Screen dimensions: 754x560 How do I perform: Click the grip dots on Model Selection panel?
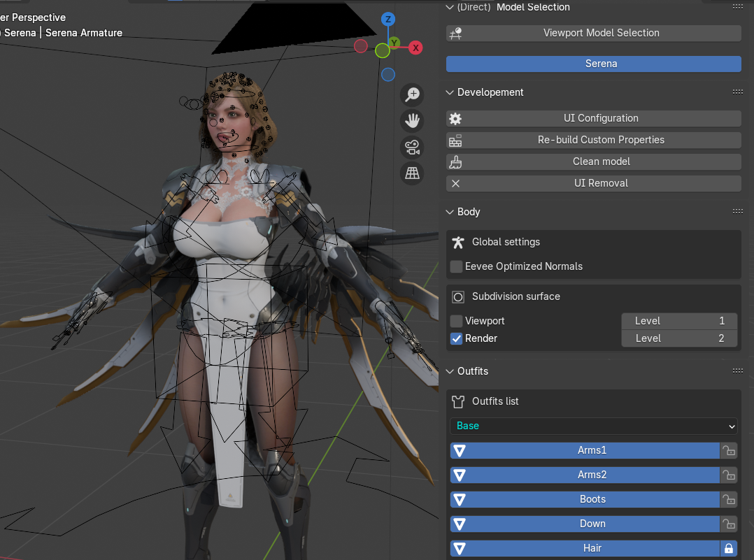(x=738, y=7)
